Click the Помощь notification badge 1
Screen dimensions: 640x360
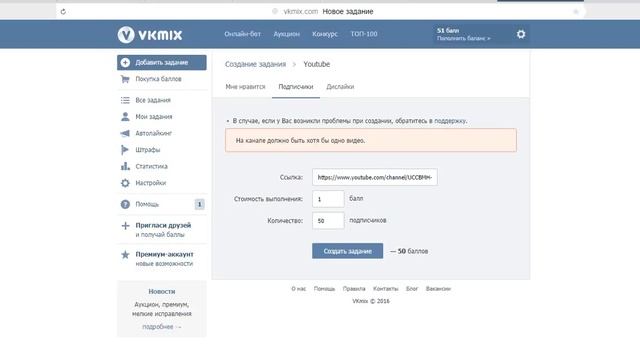199,204
